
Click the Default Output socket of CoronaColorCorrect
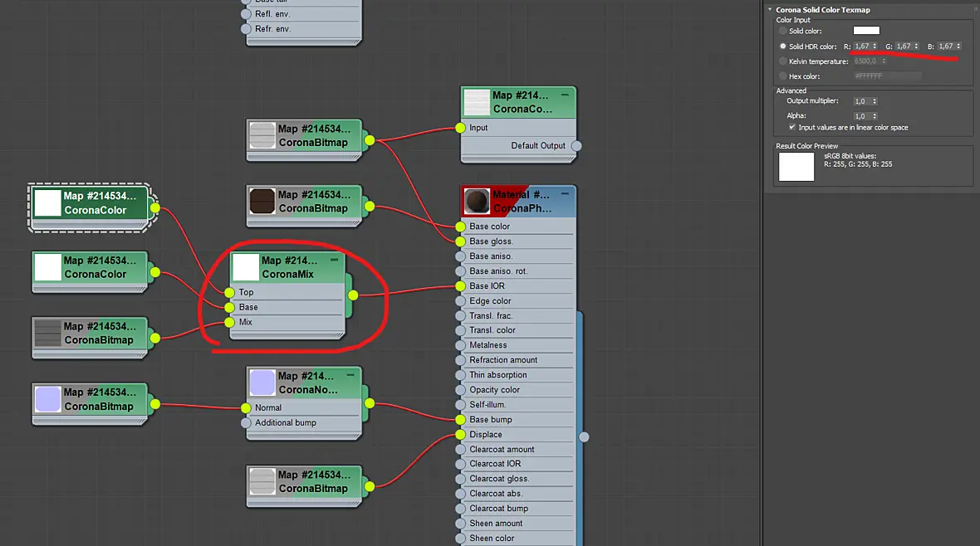pyautogui.click(x=576, y=146)
